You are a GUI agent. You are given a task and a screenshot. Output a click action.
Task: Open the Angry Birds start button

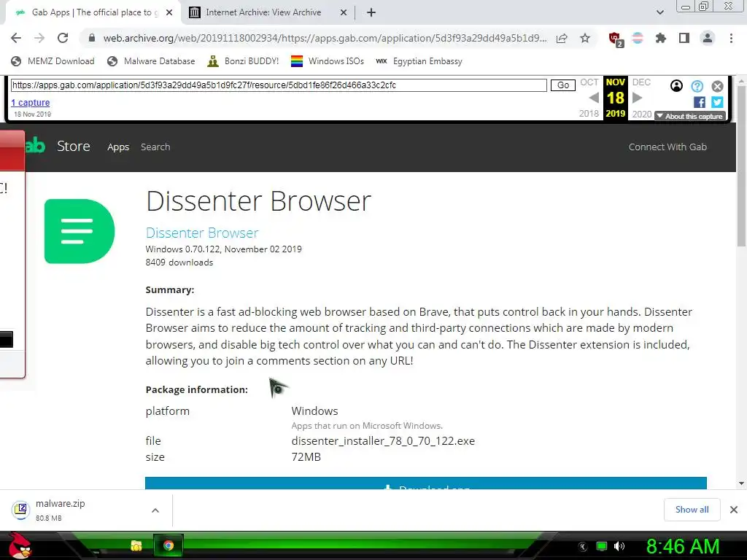pos(19,545)
